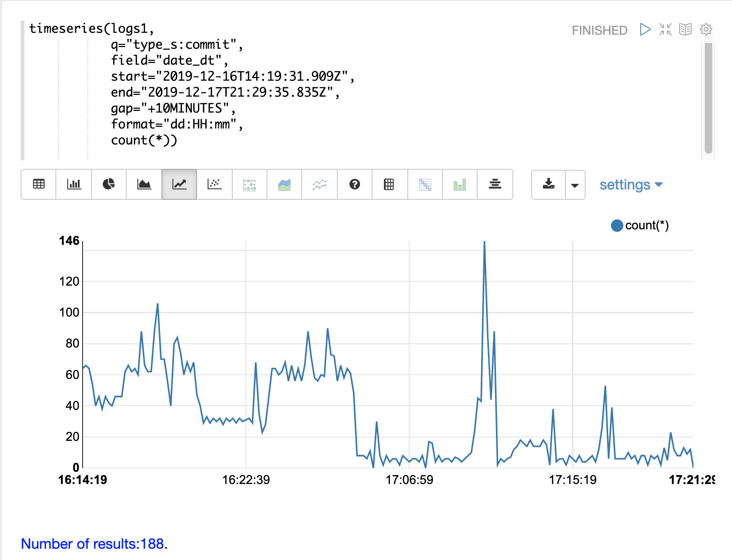Open the paragraph gear settings menu

pyautogui.click(x=706, y=30)
